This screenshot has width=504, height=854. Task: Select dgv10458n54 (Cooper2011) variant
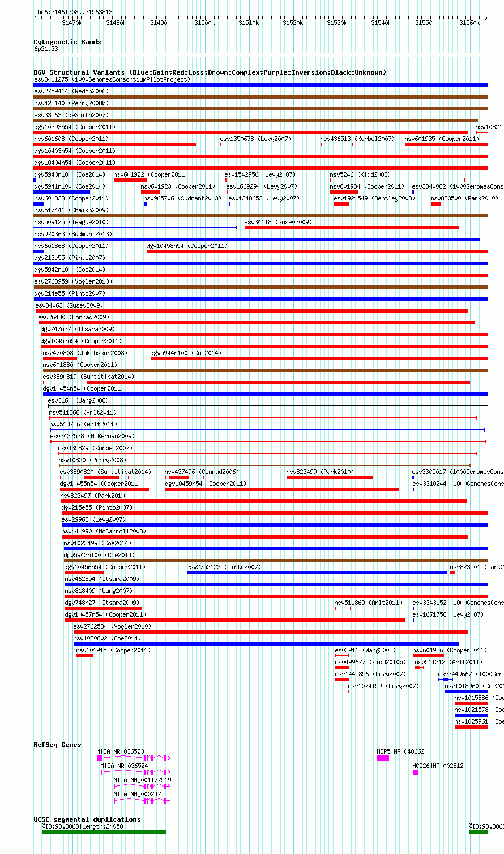[187, 246]
